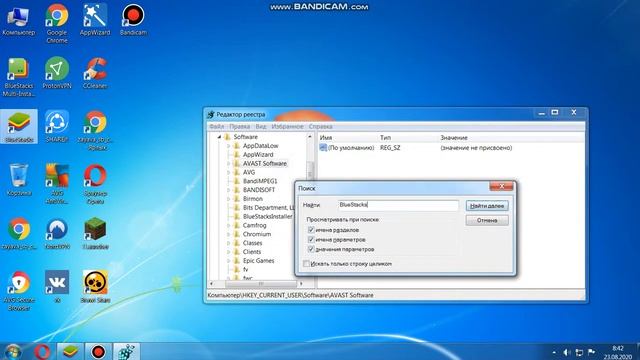
Task: Open the volume speaker tray icon
Action: (x=567, y=352)
